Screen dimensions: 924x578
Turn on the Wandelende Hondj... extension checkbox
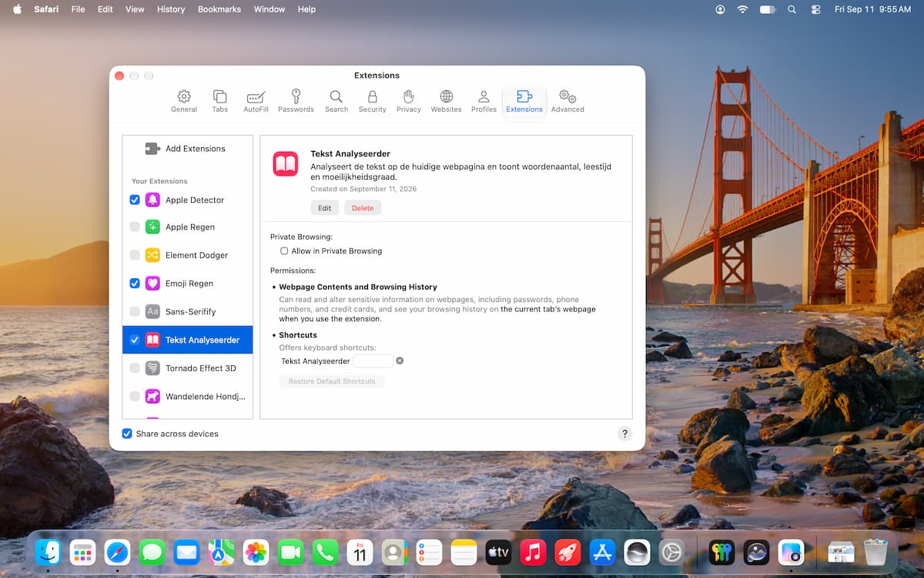click(135, 396)
